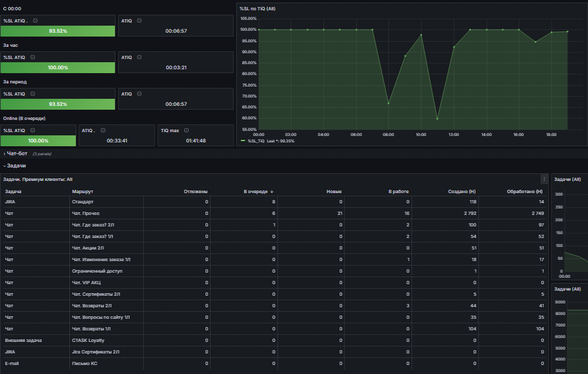Click info icon of За период %SL ATIQ

click(33, 94)
